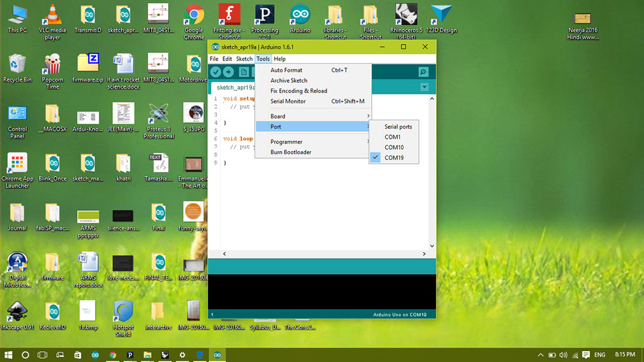Click 'Arduino Uno on COM19' status text
Viewport: 644px width, 362px height.
[400, 315]
